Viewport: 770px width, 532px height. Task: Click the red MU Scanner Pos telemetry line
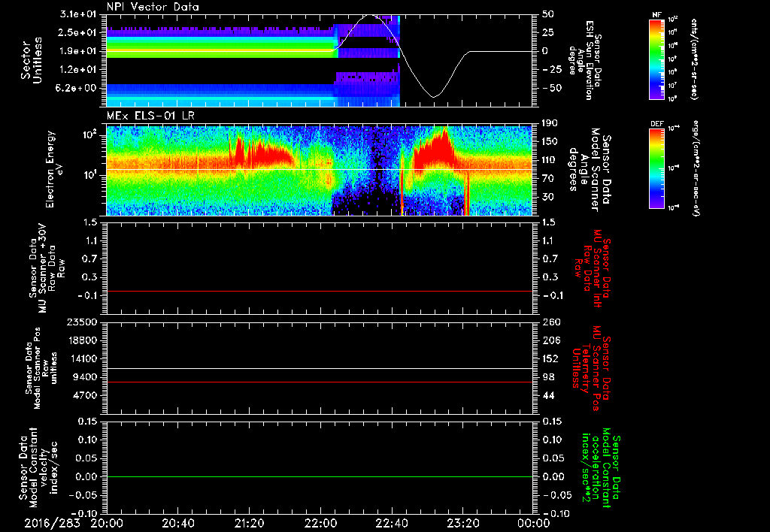pos(320,382)
